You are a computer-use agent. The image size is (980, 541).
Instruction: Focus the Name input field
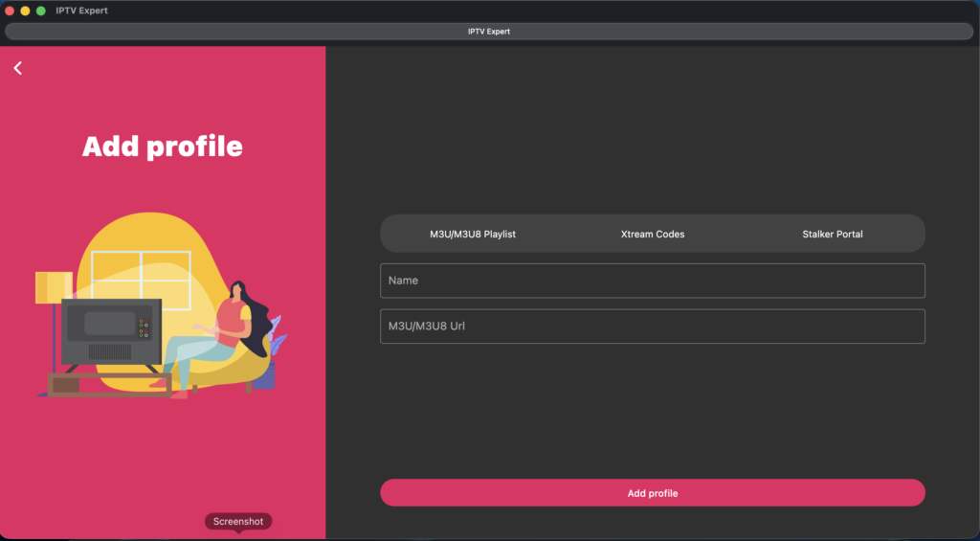pos(652,281)
